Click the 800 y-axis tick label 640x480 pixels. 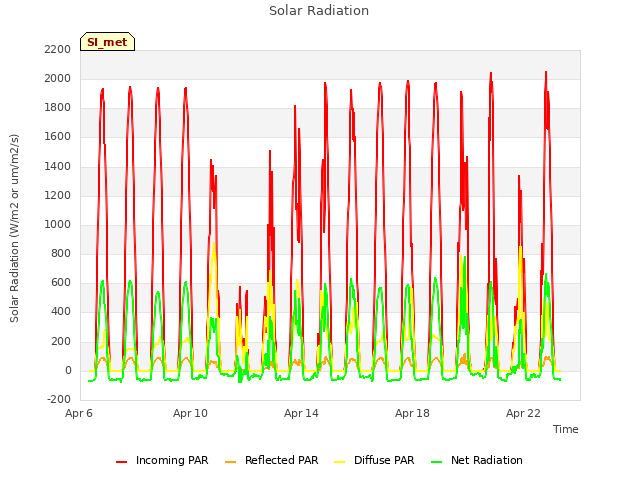click(61, 253)
